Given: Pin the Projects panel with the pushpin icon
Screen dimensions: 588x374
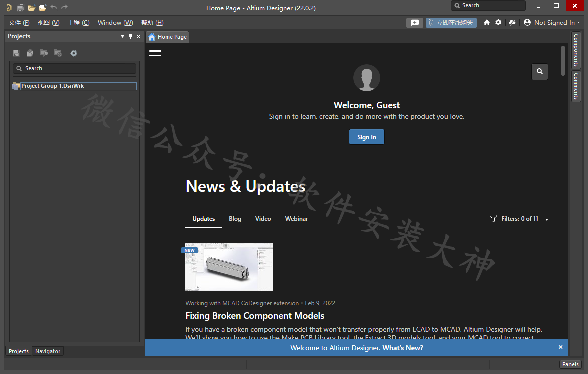Looking at the screenshot, I should [130, 37].
